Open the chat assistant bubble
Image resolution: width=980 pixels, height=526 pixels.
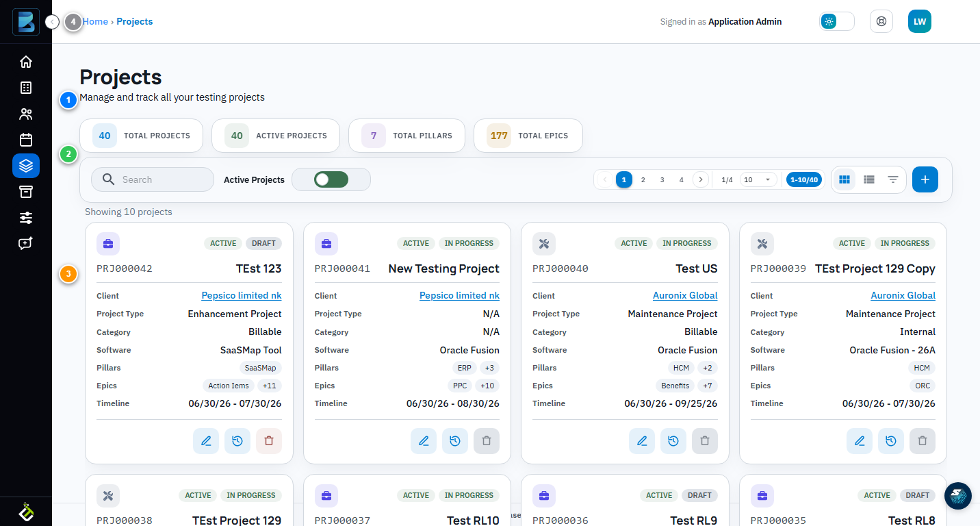point(958,497)
